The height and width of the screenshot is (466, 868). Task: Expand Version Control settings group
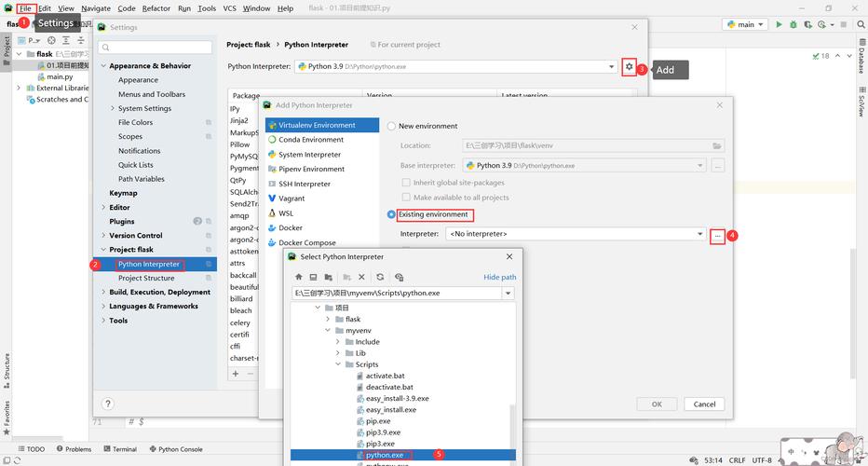[103, 236]
